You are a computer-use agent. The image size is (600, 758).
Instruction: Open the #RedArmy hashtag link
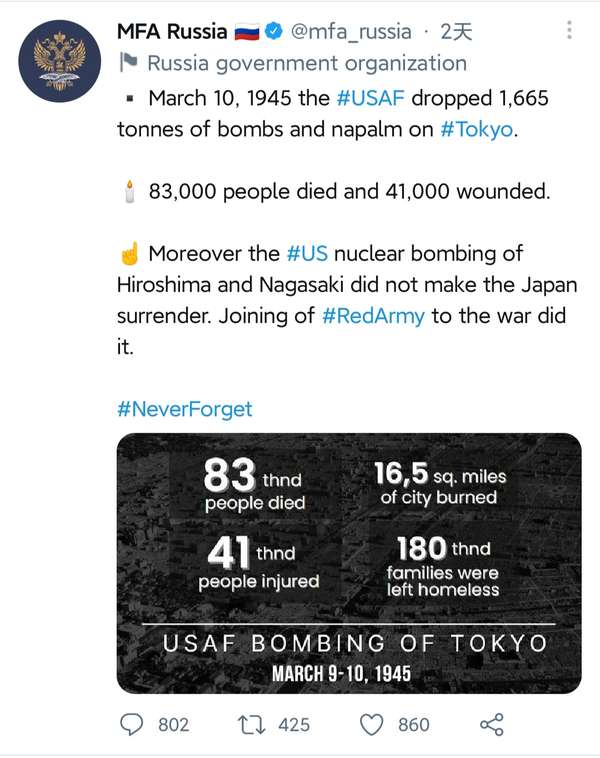[373, 316]
